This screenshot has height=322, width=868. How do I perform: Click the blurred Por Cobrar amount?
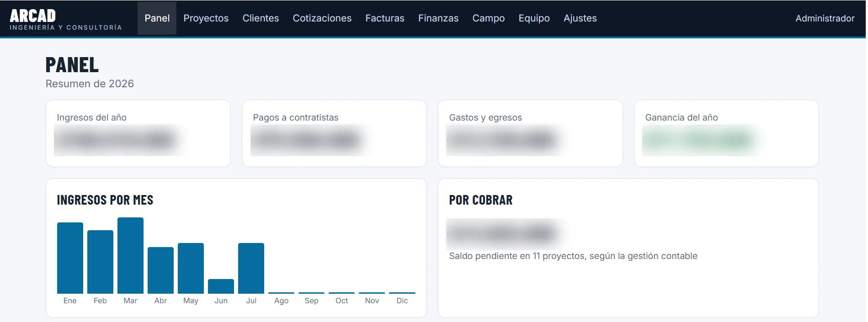pyautogui.click(x=503, y=233)
